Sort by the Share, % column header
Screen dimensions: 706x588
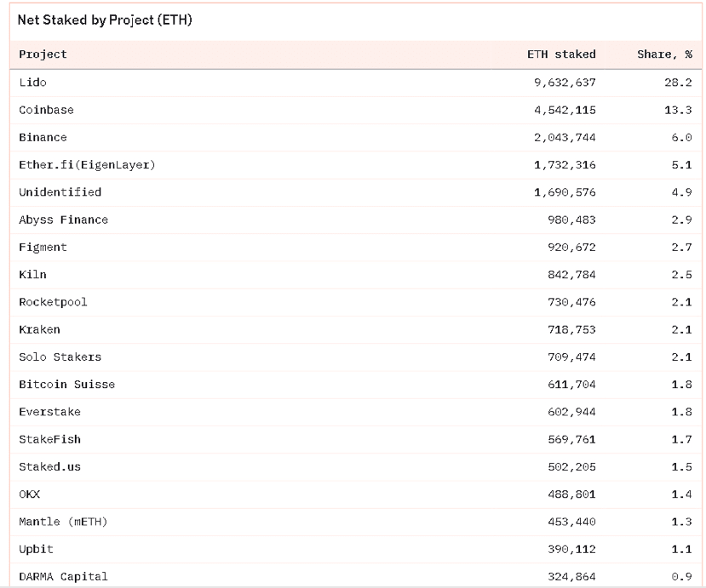(x=664, y=54)
